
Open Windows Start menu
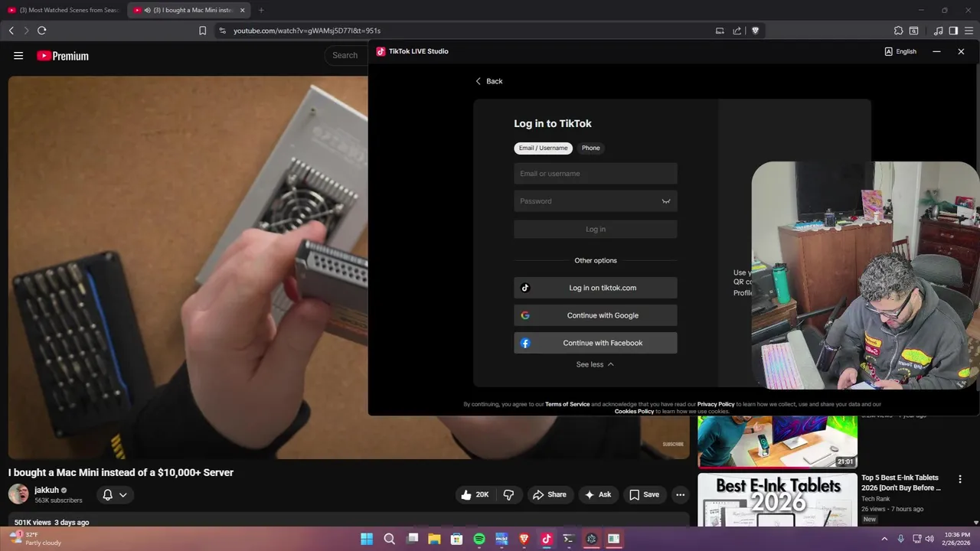click(367, 539)
